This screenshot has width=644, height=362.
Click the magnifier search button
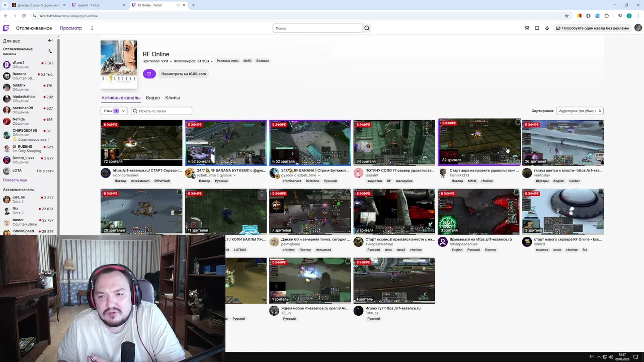[x=367, y=28]
